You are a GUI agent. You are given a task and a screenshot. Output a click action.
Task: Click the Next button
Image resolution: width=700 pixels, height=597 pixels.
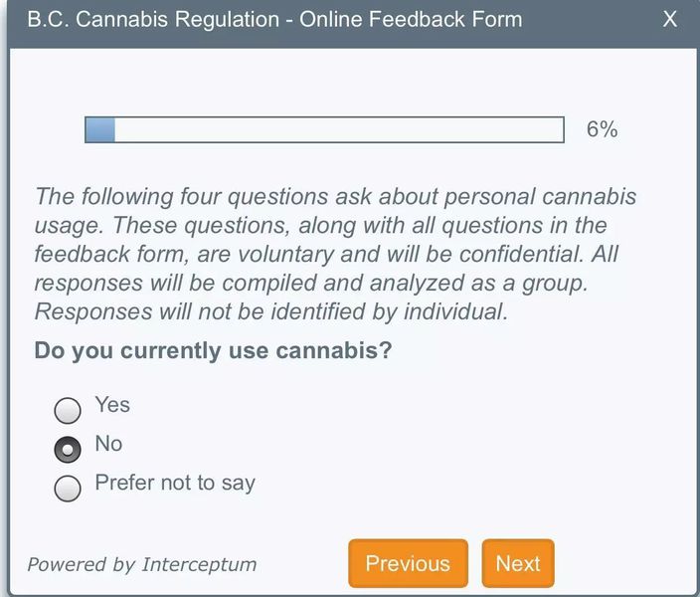click(x=517, y=563)
